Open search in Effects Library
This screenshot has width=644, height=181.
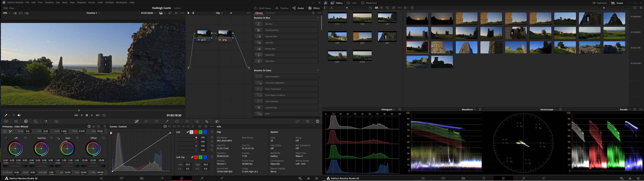point(313,13)
